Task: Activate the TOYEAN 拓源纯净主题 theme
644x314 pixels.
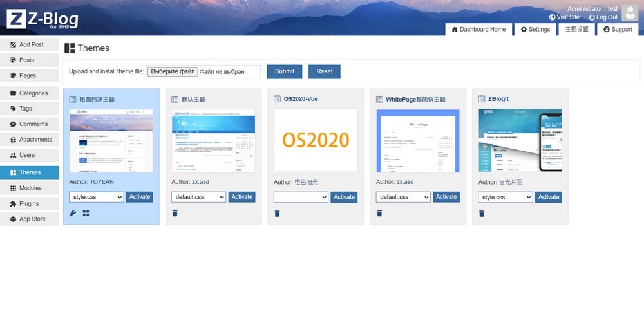Action: 140,197
